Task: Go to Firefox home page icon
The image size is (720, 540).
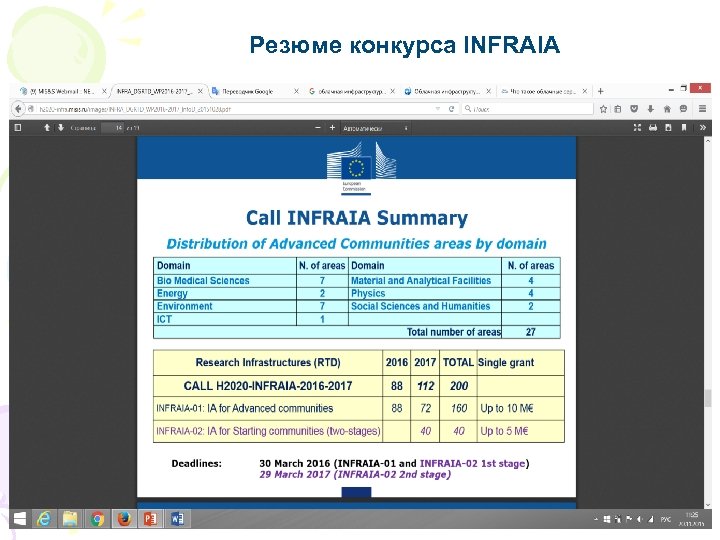Action: click(667, 109)
